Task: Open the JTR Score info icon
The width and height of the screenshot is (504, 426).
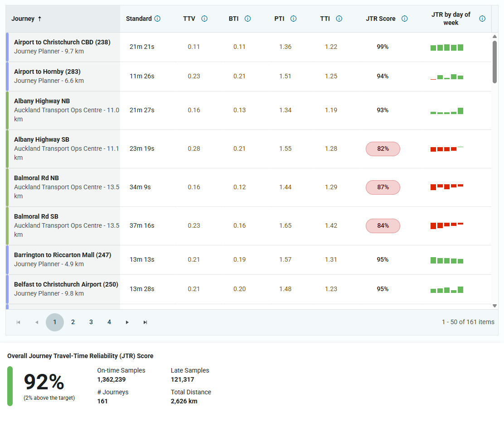Action: 405,19
